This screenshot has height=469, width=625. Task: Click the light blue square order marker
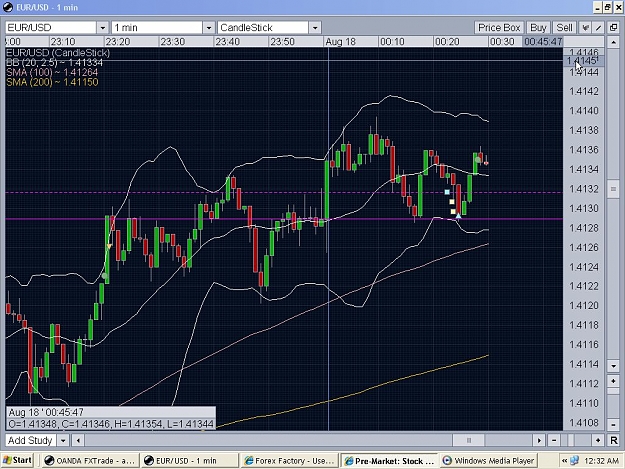[447, 192]
